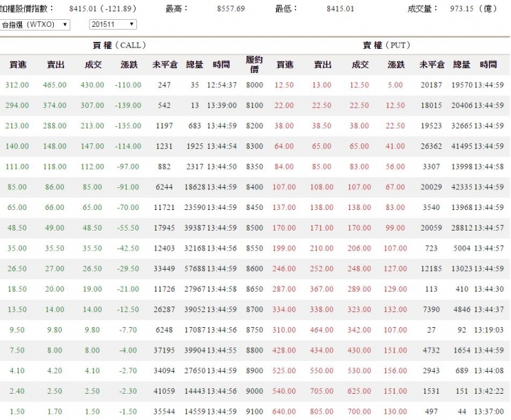Click put bid price 12.50 in 8000 row
This screenshot has height=420, width=511.
[x=284, y=85]
